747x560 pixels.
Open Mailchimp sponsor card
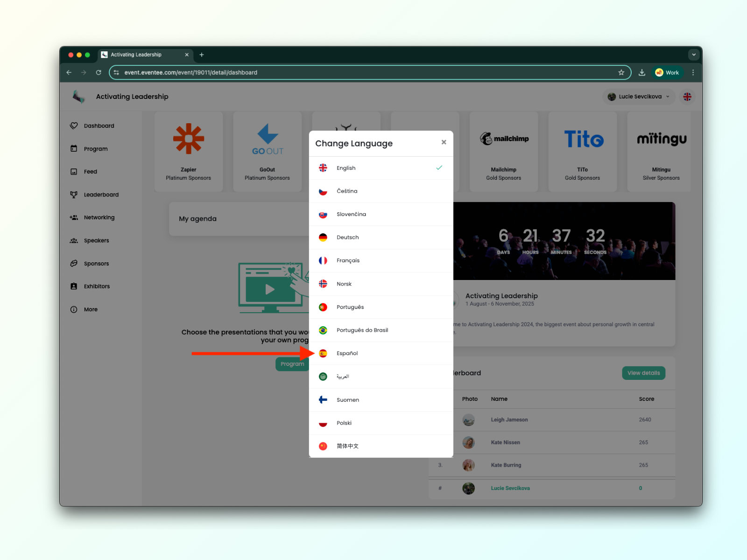[x=504, y=152]
